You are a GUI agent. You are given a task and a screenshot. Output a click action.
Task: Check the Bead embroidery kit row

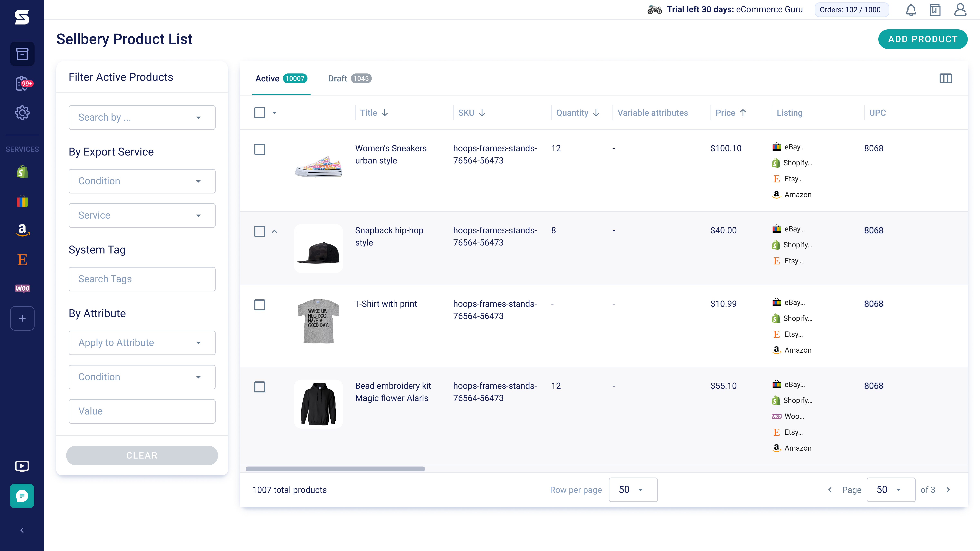[260, 387]
